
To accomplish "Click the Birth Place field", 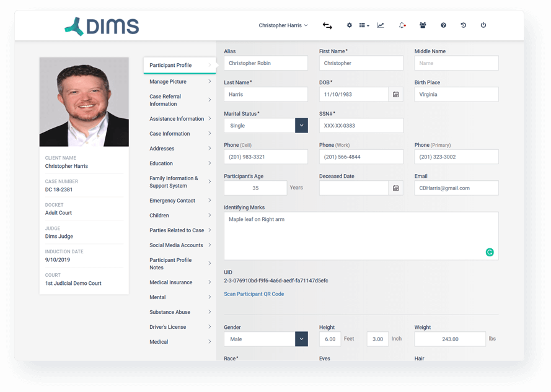I will [x=456, y=95].
